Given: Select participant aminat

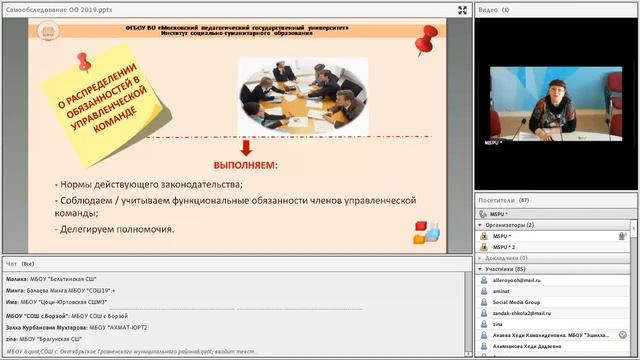Looking at the screenshot, I should tap(553, 291).
